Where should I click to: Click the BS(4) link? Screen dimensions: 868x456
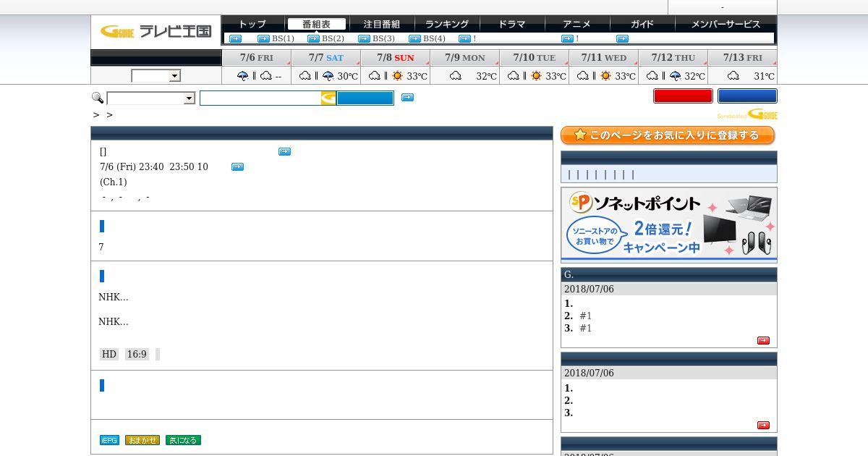434,38
